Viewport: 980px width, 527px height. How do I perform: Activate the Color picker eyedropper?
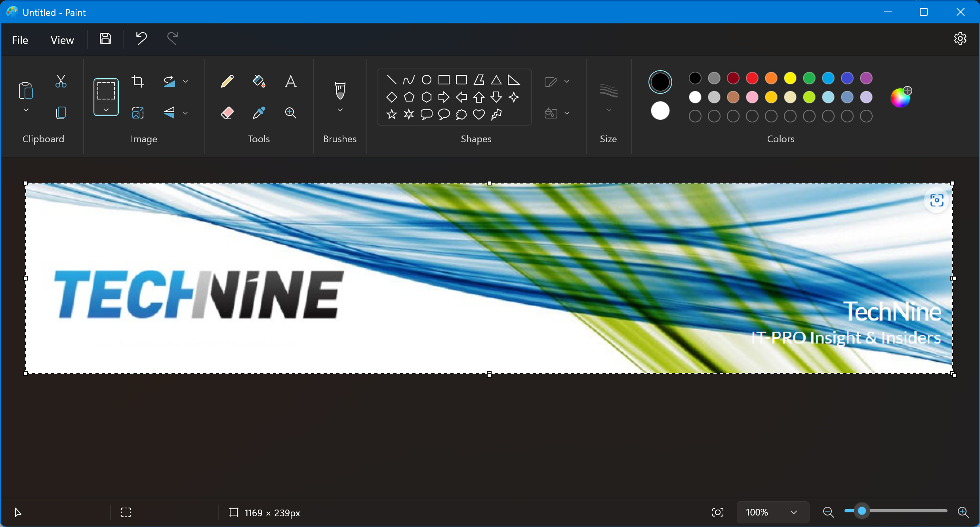(259, 113)
